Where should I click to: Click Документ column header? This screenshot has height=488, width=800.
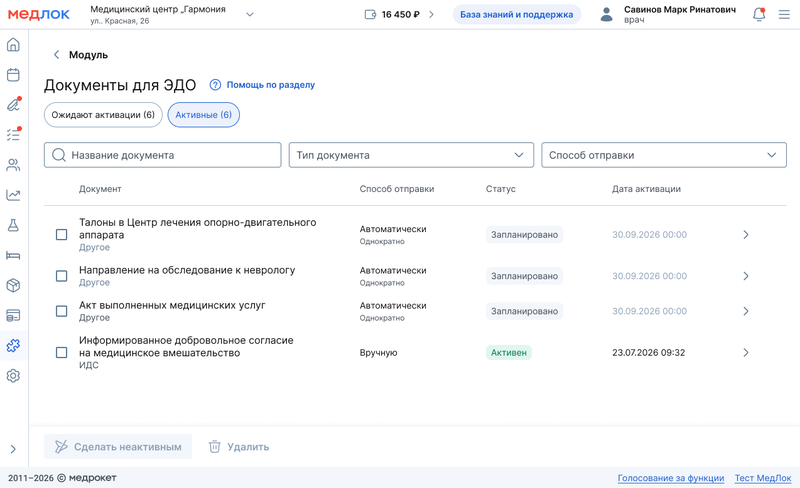(100, 189)
